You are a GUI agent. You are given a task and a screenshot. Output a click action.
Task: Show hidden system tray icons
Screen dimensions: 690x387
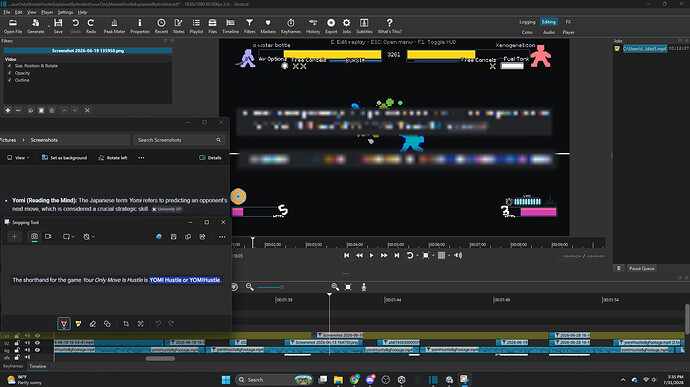coord(623,380)
